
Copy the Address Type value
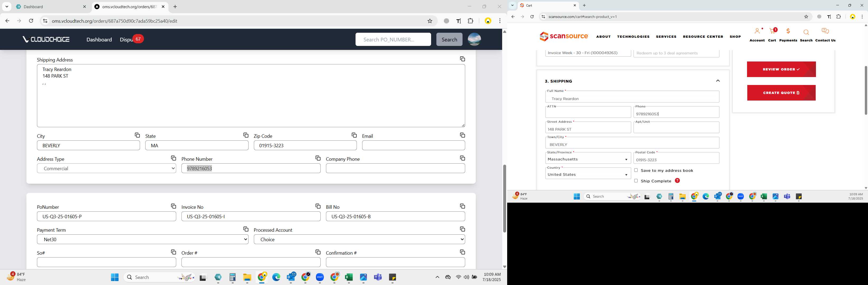tap(173, 158)
